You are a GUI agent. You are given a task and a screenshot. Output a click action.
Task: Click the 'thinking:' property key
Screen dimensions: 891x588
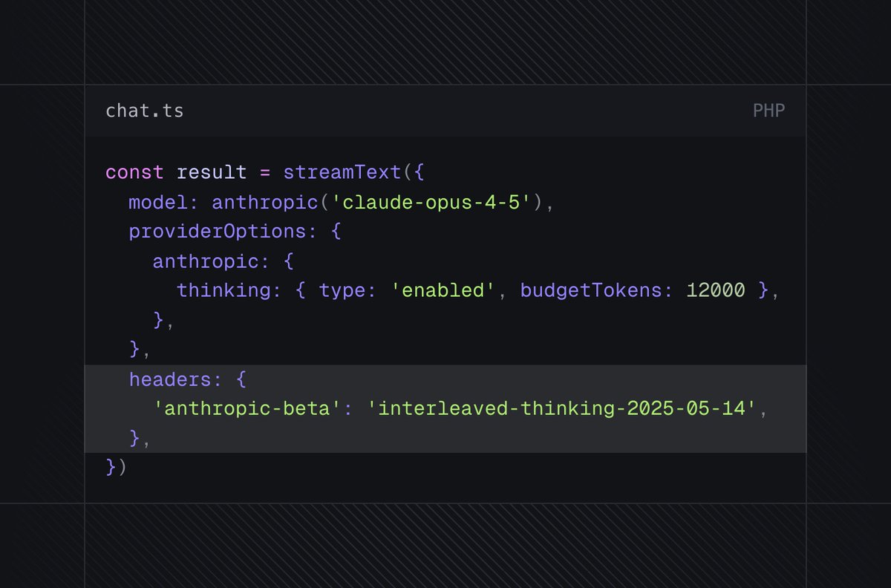pos(229,290)
